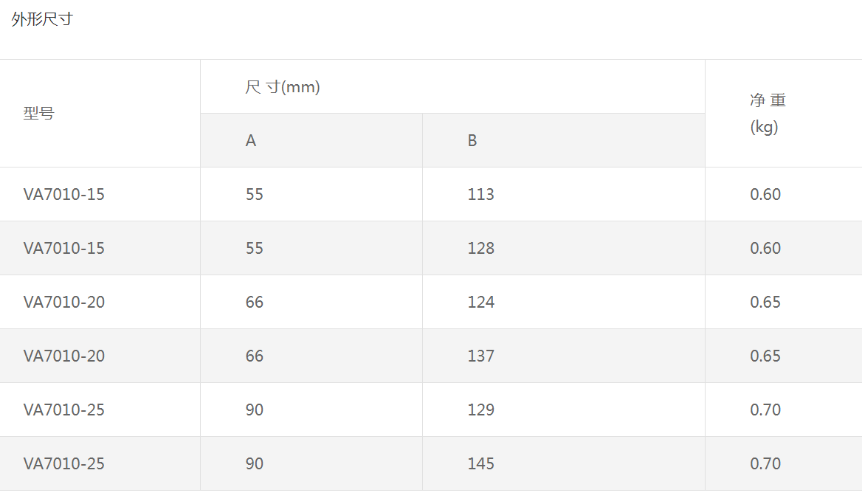This screenshot has height=504, width=862.
Task: Click the "B" sub-column header
Action: pos(472,140)
